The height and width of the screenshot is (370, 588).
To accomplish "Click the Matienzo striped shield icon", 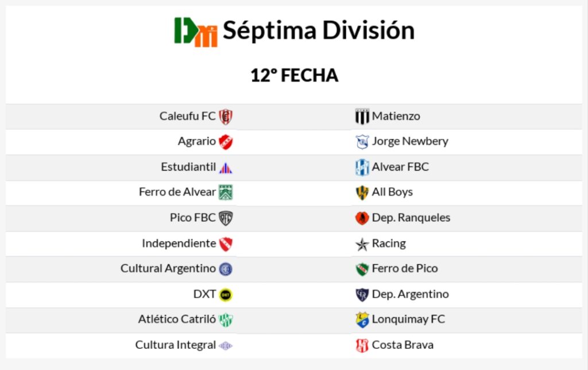I will point(362,116).
